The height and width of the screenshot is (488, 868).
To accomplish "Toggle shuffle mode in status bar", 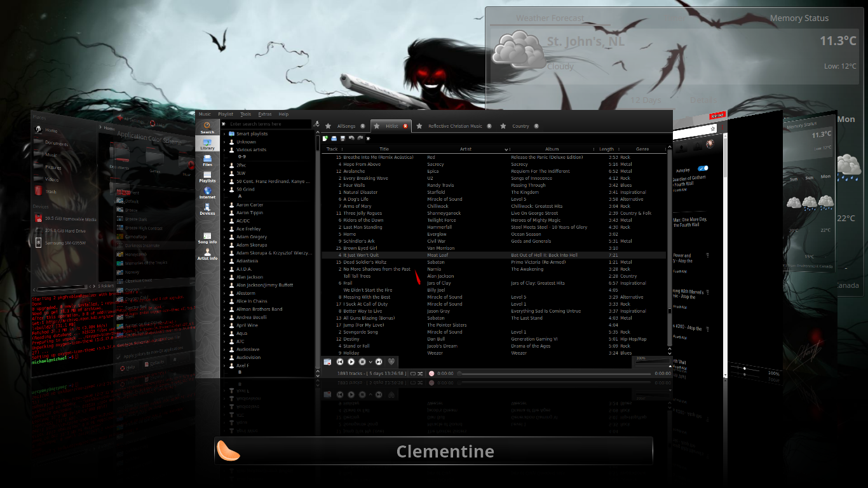I will click(421, 374).
